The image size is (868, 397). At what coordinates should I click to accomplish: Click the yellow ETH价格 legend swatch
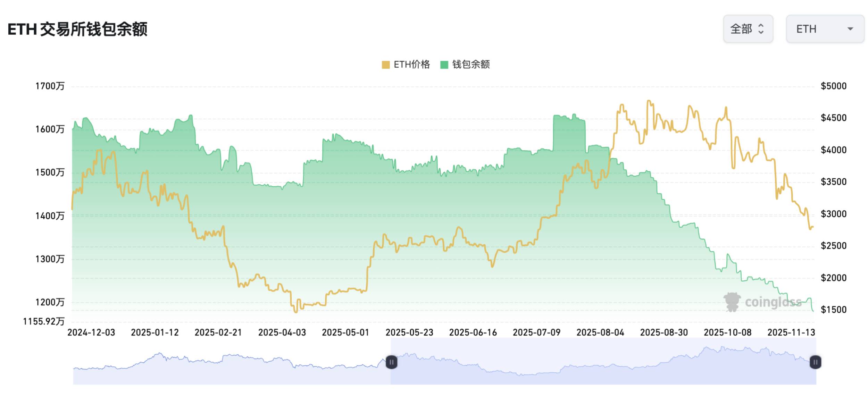click(385, 65)
